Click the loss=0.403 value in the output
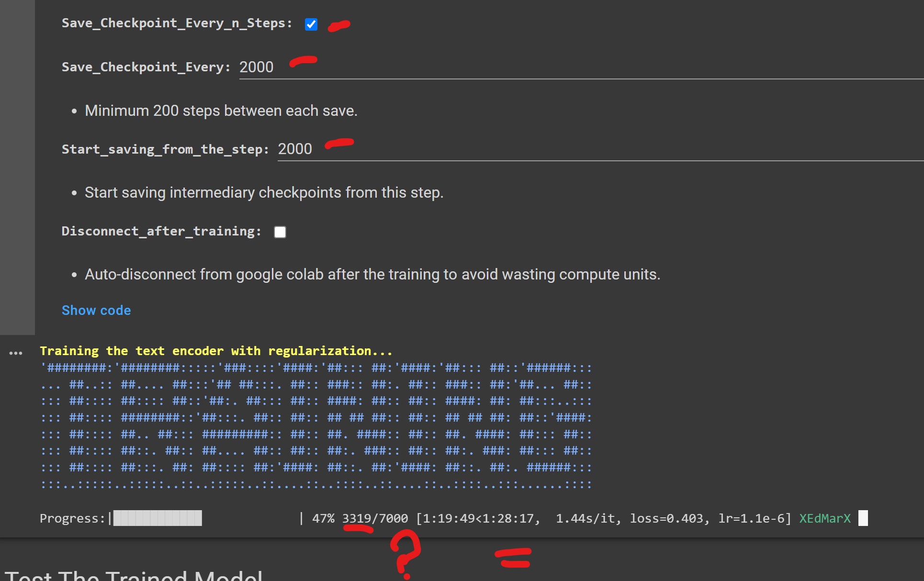Screen dimensions: 924x581 [x=669, y=518]
